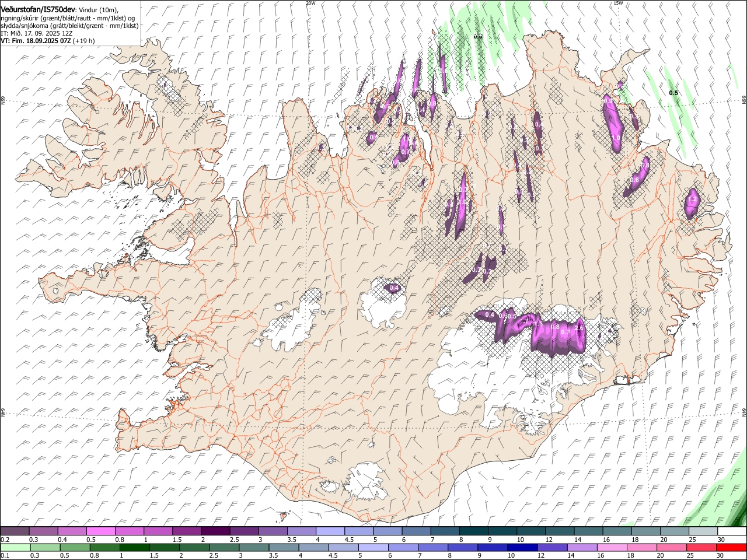Select the top legend swatch labeled 14
The image size is (747, 560).
(x=588, y=531)
